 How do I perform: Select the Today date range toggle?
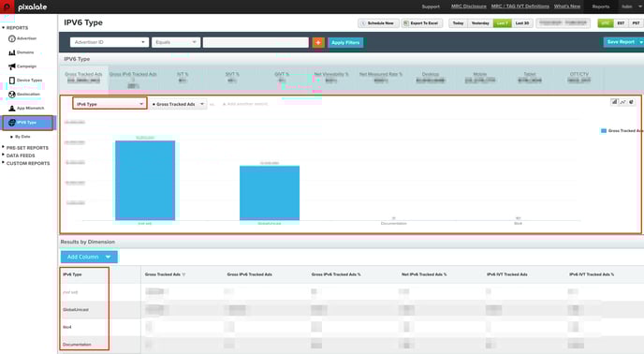coord(459,23)
